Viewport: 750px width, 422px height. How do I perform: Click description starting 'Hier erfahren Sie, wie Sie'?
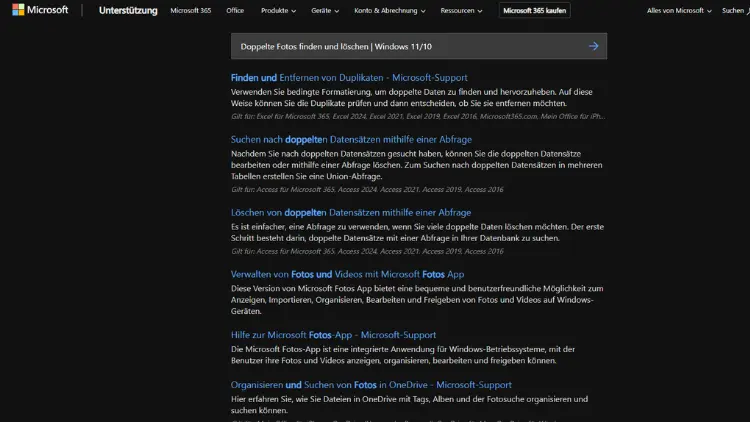(409, 405)
